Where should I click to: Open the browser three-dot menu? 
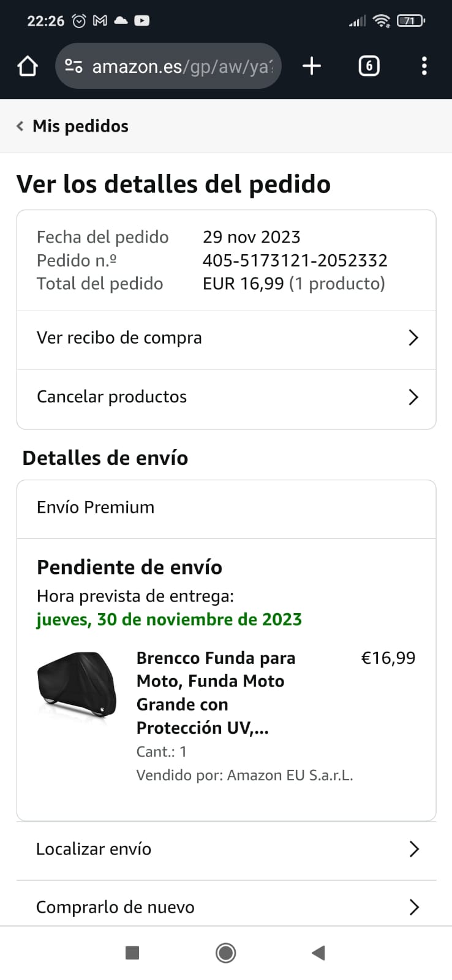424,66
